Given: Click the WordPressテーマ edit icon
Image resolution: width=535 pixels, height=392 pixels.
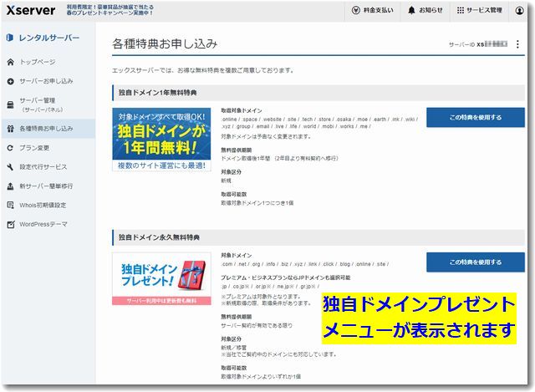Looking at the screenshot, I should click(x=10, y=224).
